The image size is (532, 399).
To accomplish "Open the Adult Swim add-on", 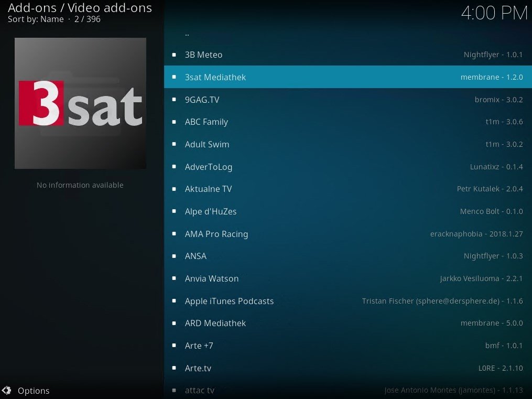I will (348, 144).
